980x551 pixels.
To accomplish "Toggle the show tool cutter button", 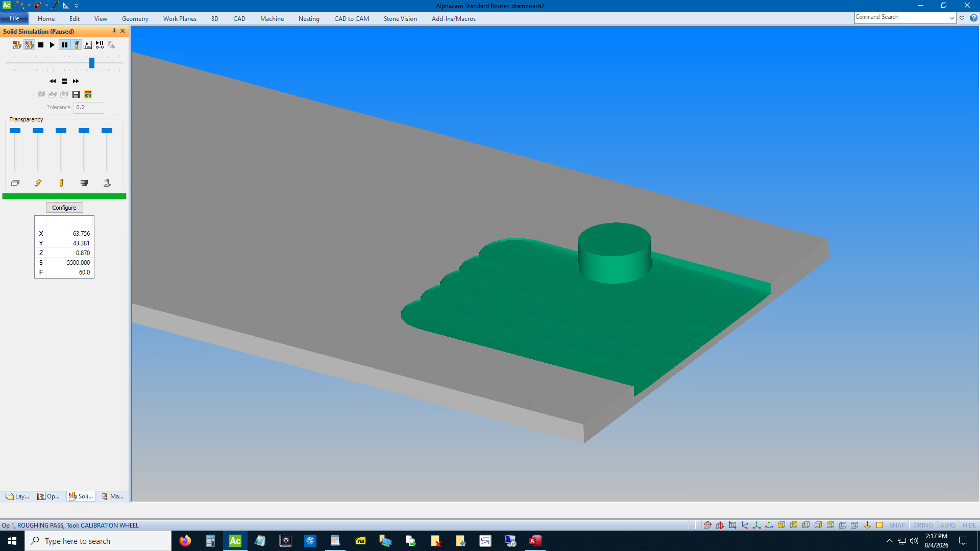I will tap(77, 45).
